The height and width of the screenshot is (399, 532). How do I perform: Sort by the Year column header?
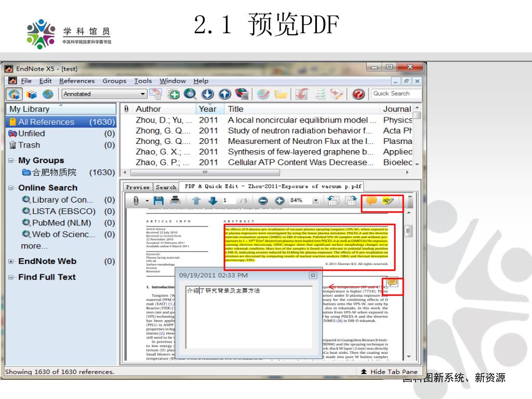[210, 109]
